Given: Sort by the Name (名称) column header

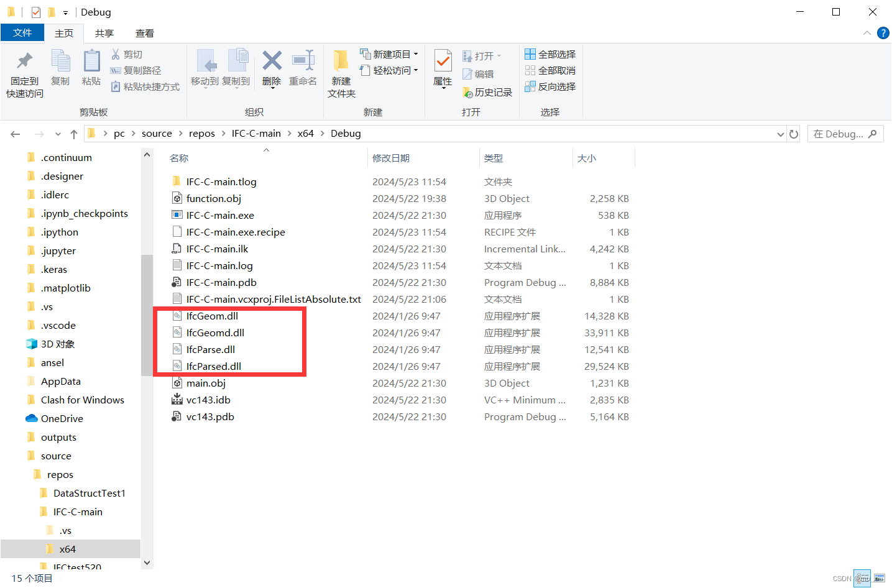Looking at the screenshot, I should coord(179,158).
